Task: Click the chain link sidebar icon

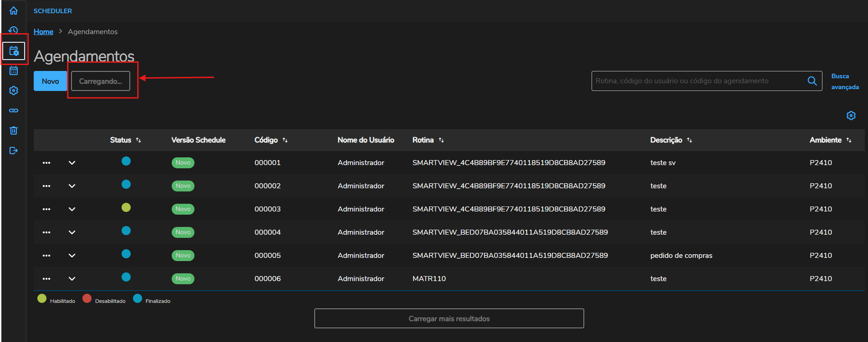Action: coord(14,111)
